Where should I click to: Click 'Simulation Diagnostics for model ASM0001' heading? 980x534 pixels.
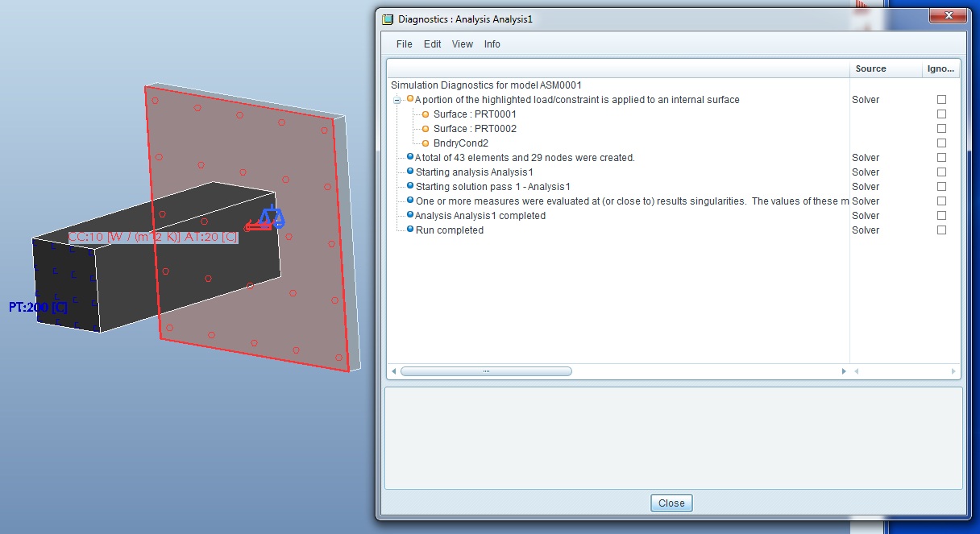tap(486, 85)
